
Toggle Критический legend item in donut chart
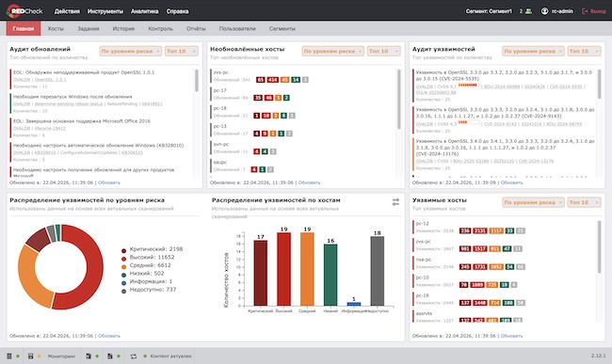point(152,249)
